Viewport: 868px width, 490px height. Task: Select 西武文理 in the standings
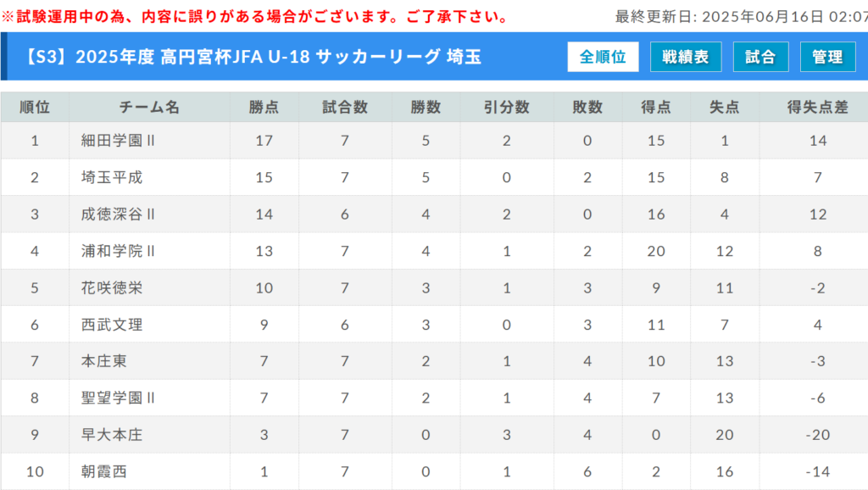[x=112, y=325]
